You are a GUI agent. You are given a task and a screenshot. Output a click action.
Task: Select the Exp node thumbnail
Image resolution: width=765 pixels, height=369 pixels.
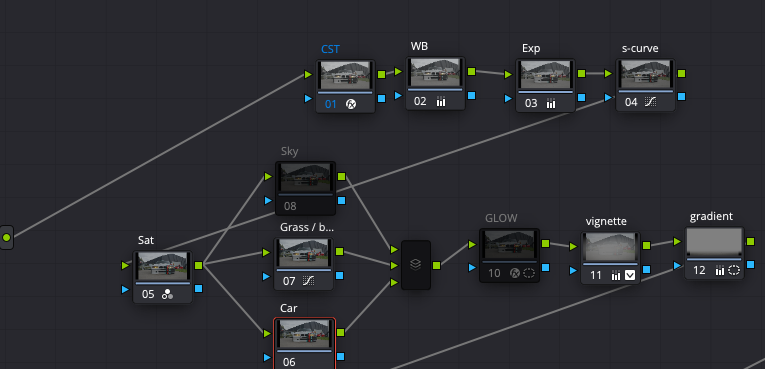545,75
